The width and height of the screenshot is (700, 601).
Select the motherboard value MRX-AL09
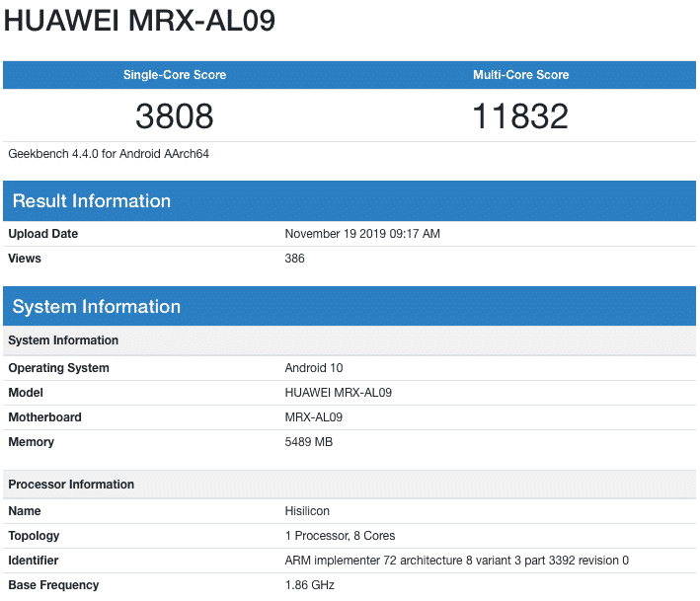[x=314, y=417]
